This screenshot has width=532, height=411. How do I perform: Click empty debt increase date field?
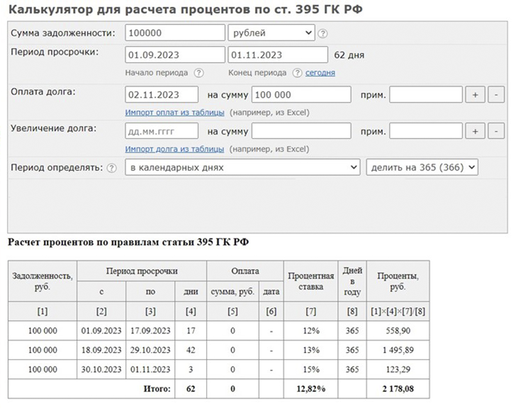[x=161, y=131]
